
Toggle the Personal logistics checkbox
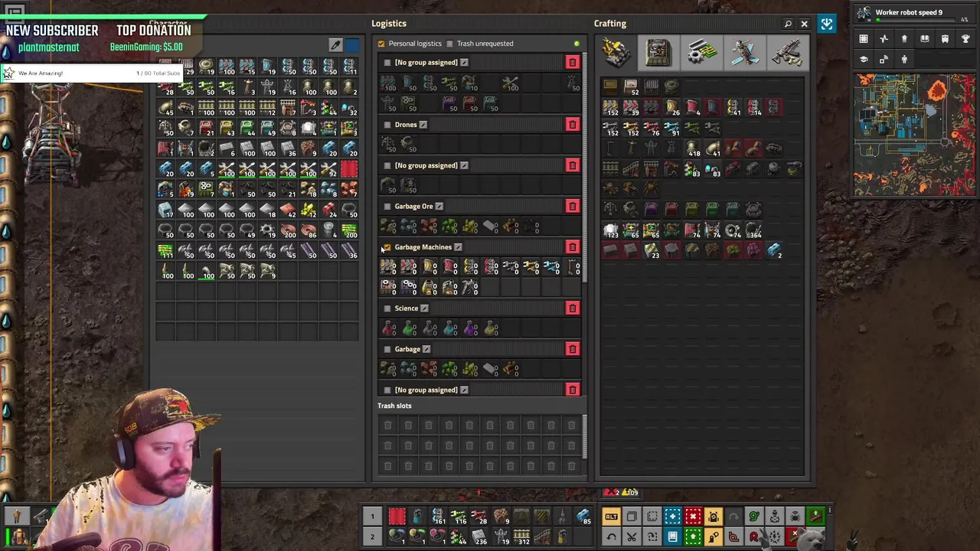pyautogui.click(x=381, y=44)
